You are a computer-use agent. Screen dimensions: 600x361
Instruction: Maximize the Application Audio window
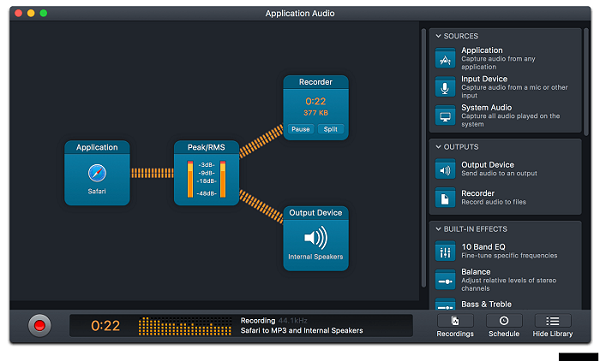tap(44, 13)
